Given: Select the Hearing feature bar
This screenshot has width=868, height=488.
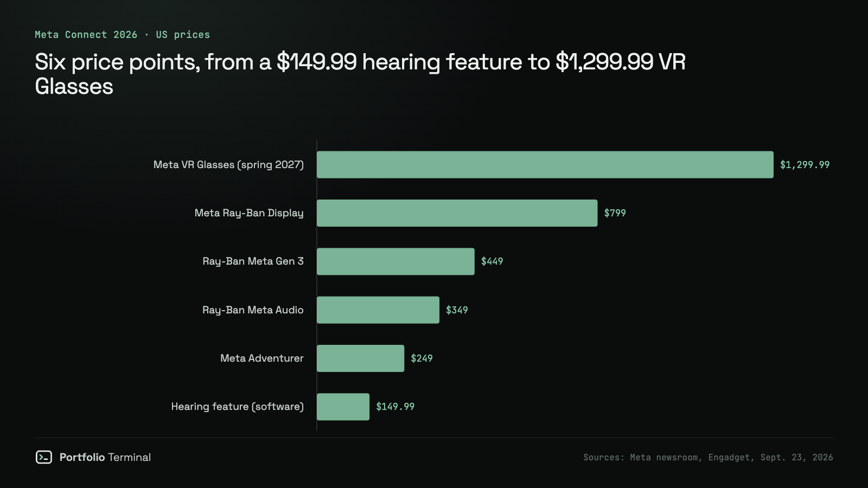Looking at the screenshot, I should [343, 407].
